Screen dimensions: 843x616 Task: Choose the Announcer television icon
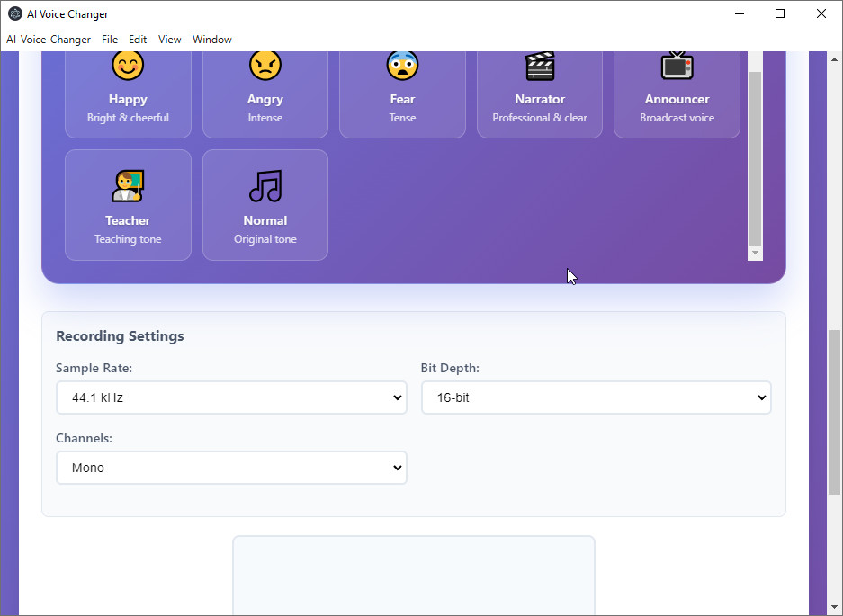[x=677, y=66]
